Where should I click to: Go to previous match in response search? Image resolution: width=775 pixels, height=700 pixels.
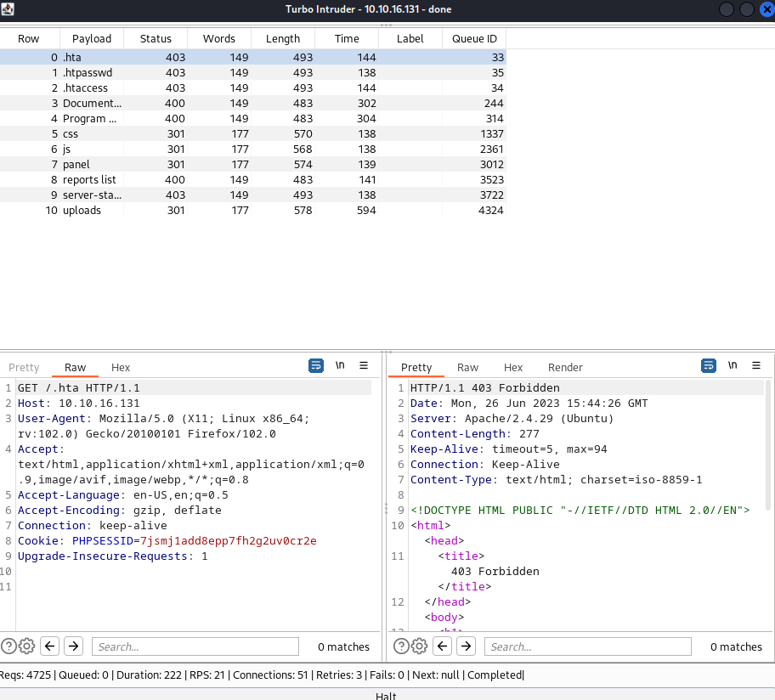coord(443,646)
